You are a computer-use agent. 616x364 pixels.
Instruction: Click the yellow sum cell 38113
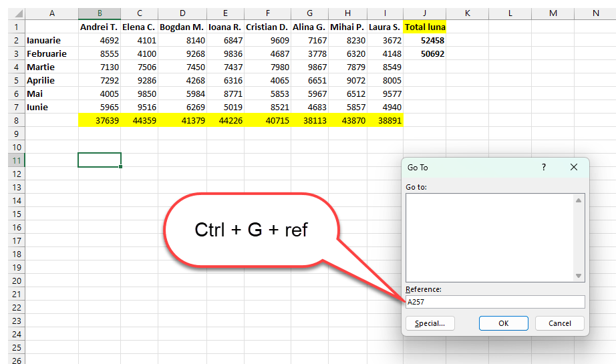(309, 120)
